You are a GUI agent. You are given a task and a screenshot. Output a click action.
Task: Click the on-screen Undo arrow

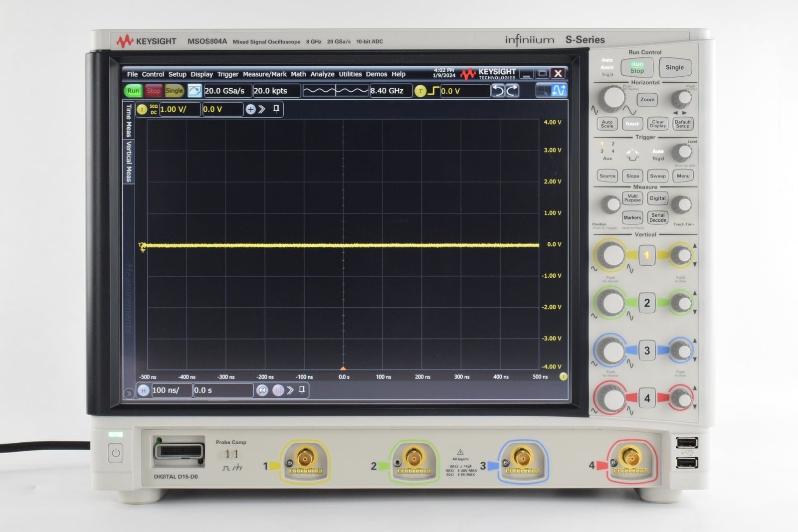click(498, 90)
